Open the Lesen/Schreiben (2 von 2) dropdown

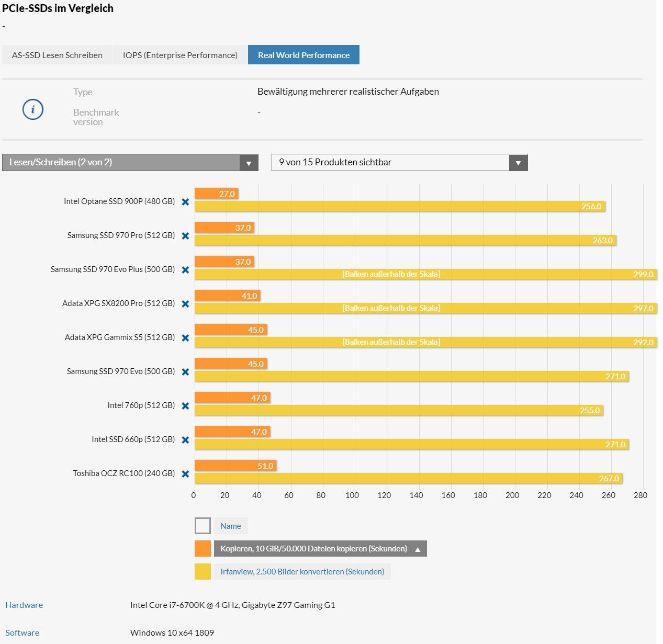[130, 162]
